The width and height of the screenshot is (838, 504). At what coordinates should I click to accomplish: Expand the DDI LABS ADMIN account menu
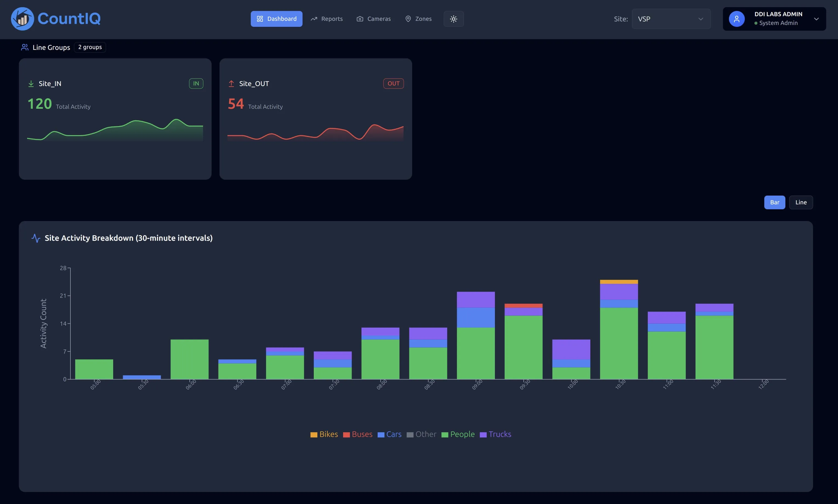pos(774,19)
